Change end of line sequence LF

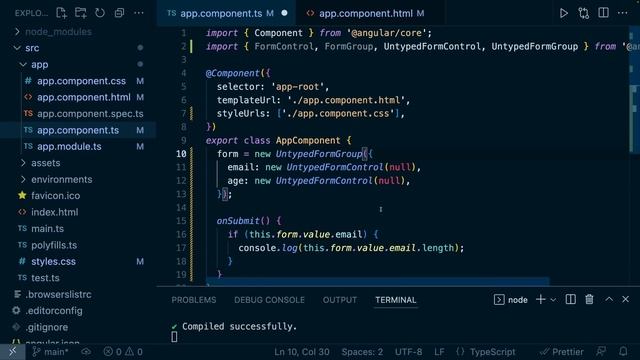[x=439, y=352]
